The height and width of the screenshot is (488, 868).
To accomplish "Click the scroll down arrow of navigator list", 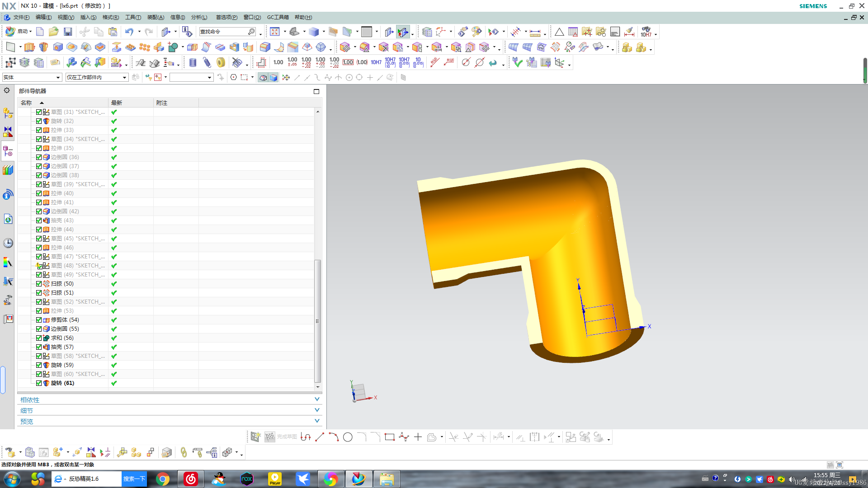I will point(318,387).
